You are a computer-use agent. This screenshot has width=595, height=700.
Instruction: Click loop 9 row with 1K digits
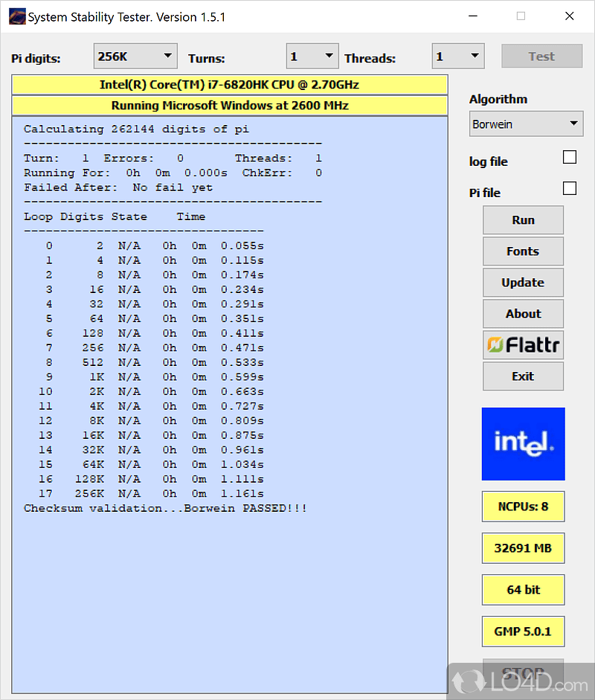155,377
